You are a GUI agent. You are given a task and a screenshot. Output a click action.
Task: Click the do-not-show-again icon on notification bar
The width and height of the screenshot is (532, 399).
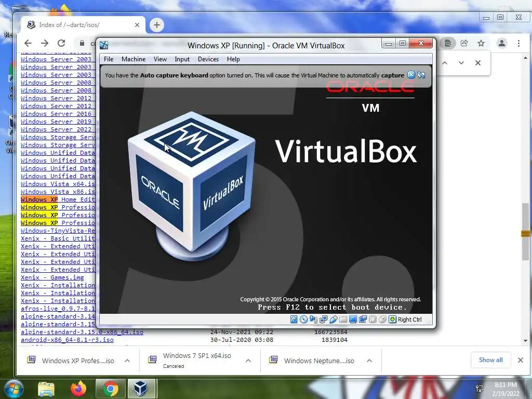421,75
